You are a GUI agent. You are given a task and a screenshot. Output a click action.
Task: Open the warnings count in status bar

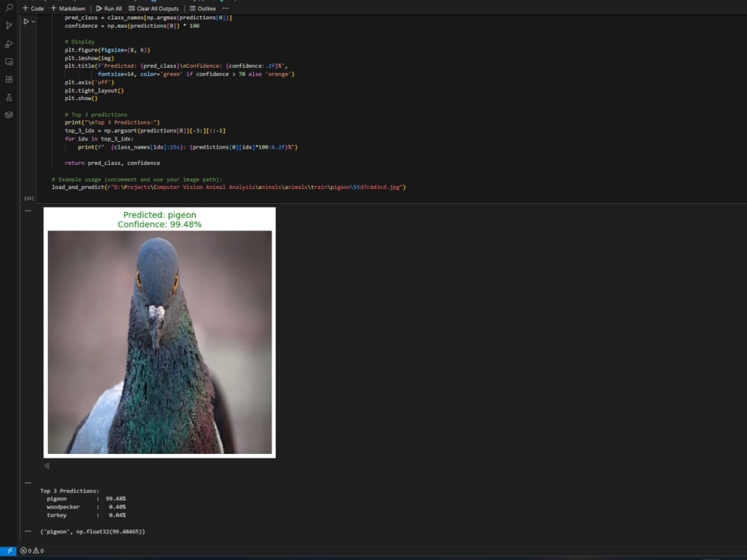(38, 551)
